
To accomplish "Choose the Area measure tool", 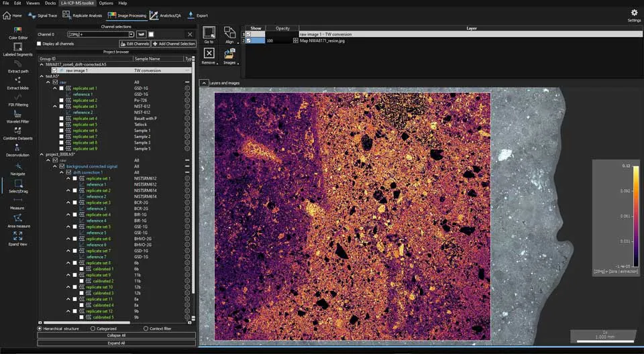I will click(18, 220).
